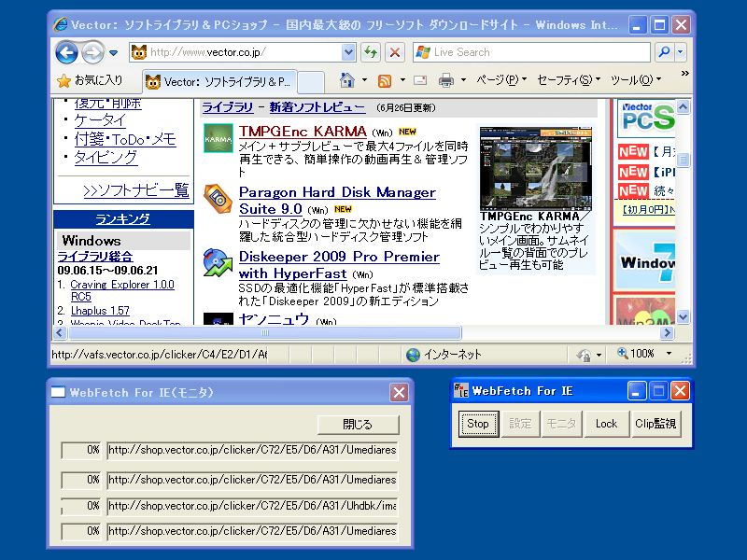This screenshot has width=747, height=560.
Task: Open the ケータイ category link
Action: click(x=100, y=120)
